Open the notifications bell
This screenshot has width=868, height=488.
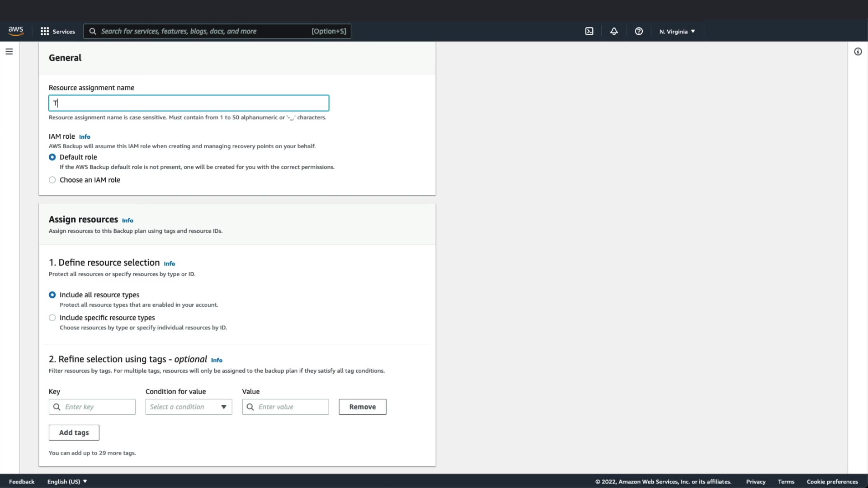point(614,31)
